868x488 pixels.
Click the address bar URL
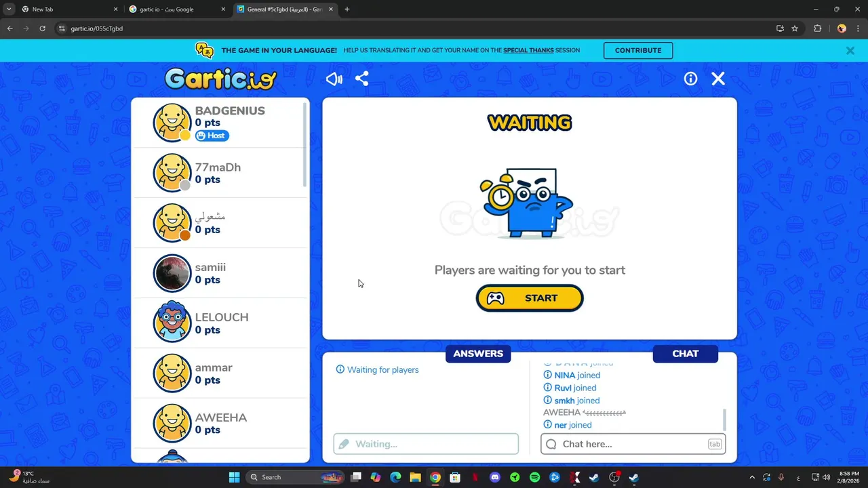[x=97, y=28]
